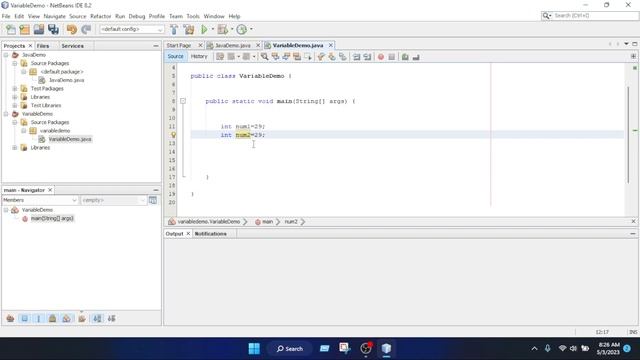Screen dimensions: 640x360
Task: Click the Last Edit editor toolbar icon
Action: 220,57
